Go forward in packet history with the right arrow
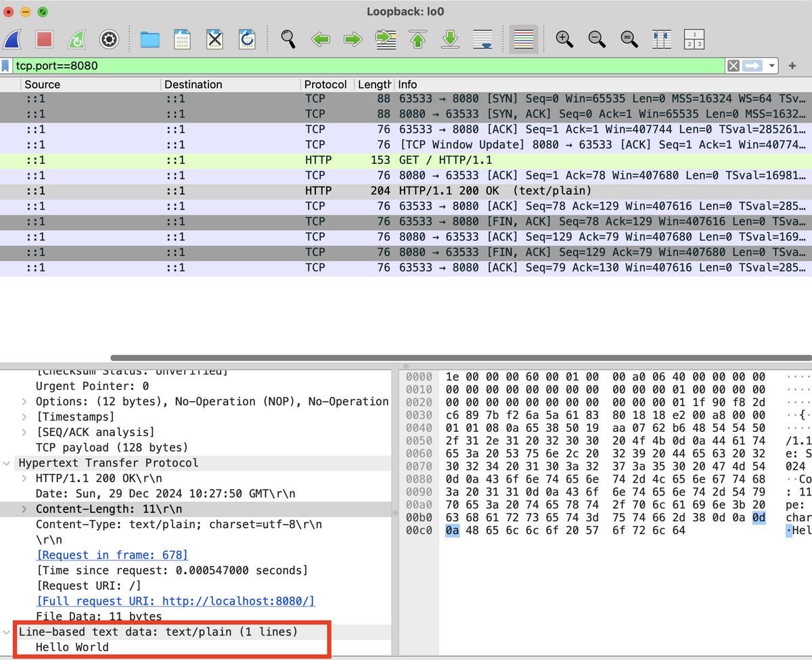The image size is (812, 660). pyautogui.click(x=353, y=39)
